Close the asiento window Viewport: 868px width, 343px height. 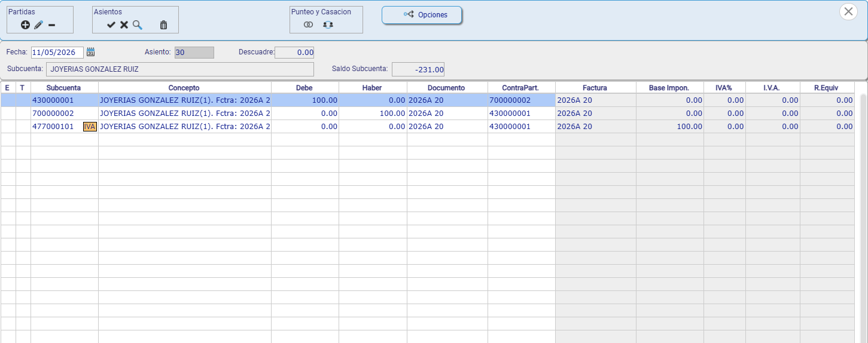click(848, 12)
